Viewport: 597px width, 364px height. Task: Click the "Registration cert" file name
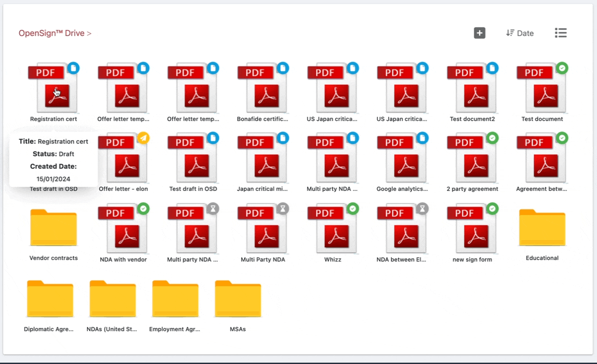coord(53,119)
